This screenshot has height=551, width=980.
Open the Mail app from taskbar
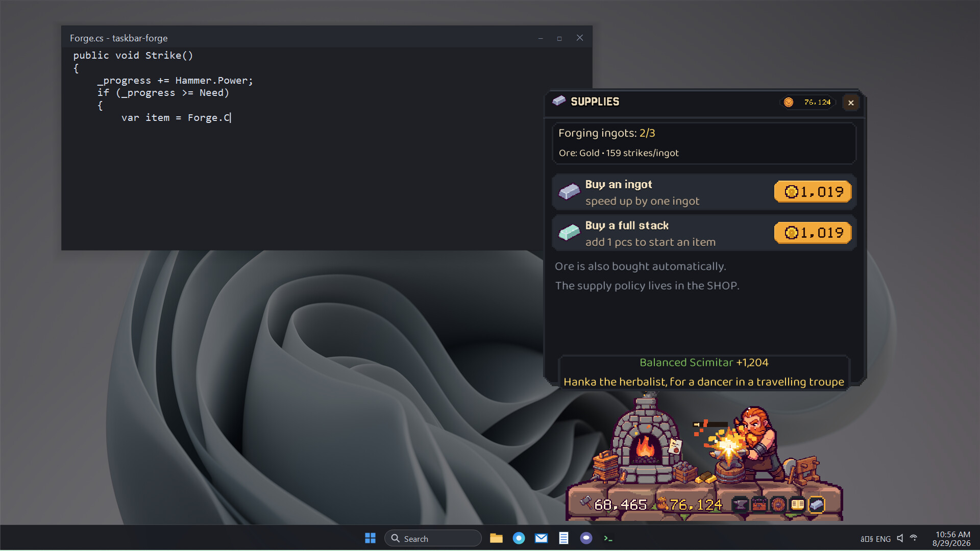pyautogui.click(x=541, y=538)
